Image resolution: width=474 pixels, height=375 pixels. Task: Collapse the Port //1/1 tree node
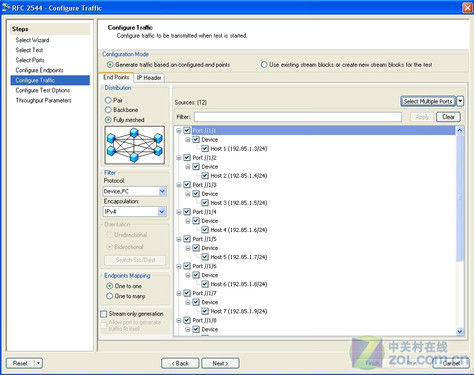[x=179, y=131]
